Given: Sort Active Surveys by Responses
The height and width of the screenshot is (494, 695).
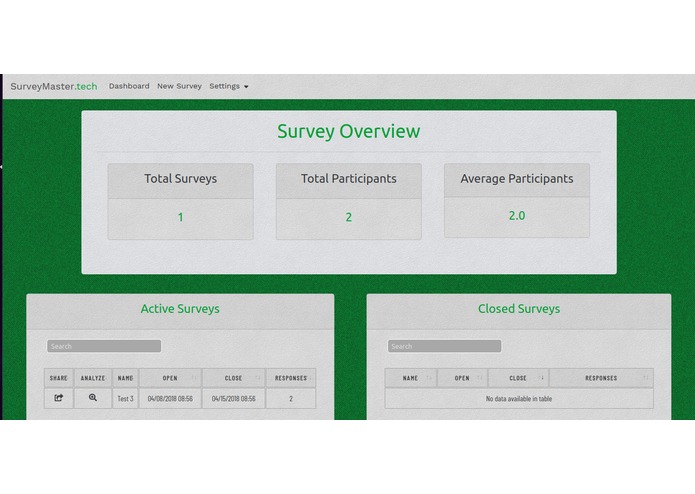Looking at the screenshot, I should click(291, 378).
